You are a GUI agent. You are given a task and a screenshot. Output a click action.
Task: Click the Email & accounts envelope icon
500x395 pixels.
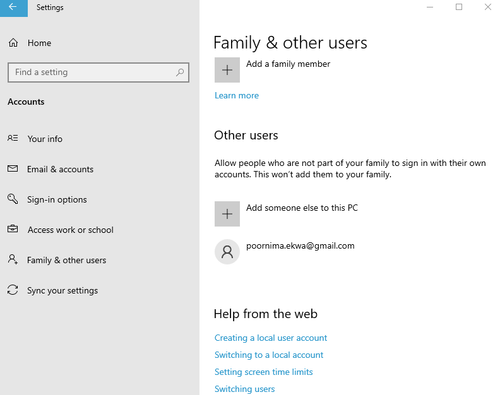tap(13, 169)
